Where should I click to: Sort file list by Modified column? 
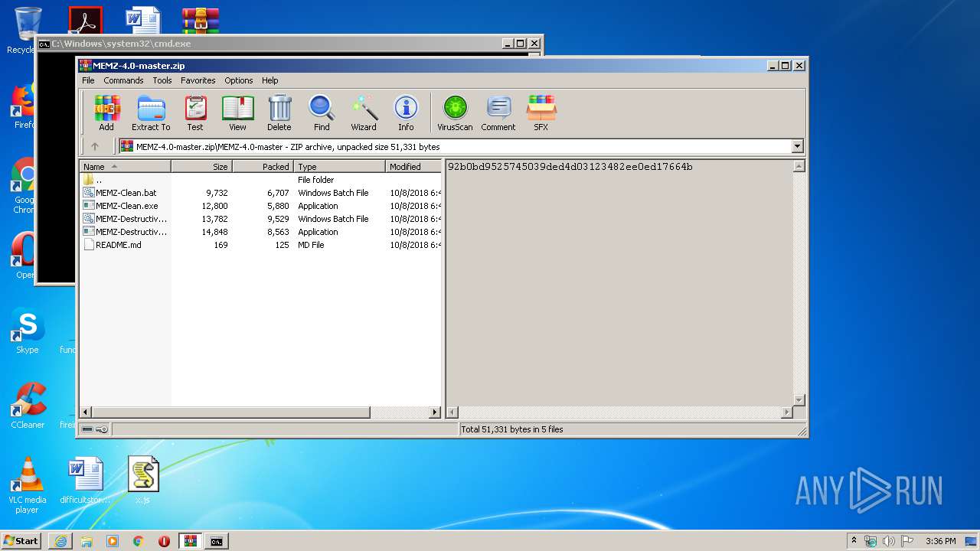tap(413, 167)
